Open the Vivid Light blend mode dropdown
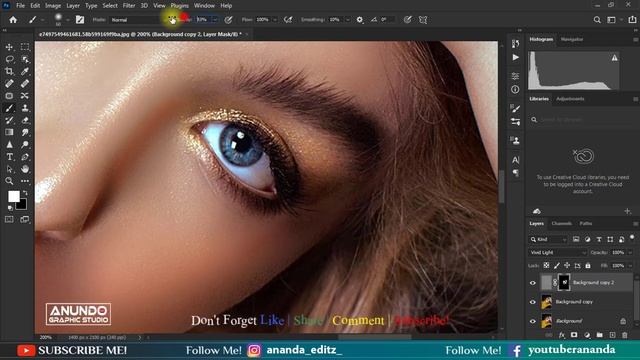640x360 pixels. pyautogui.click(x=557, y=253)
